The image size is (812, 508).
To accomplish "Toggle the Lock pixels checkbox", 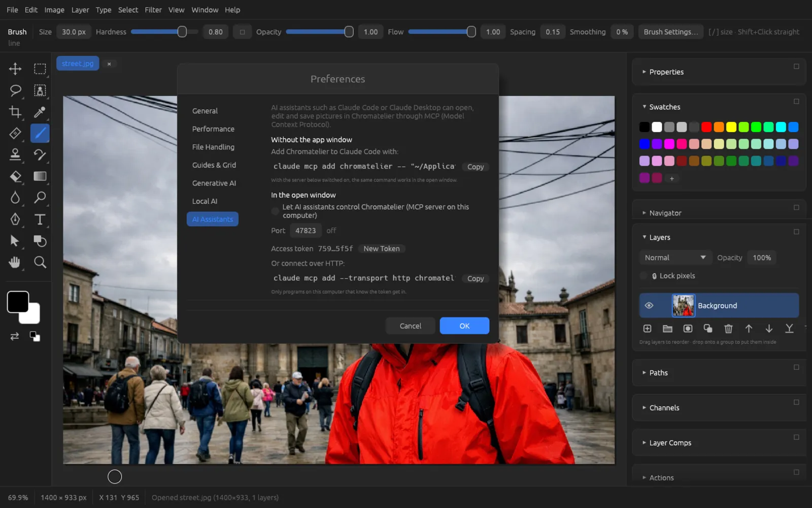I will click(644, 276).
